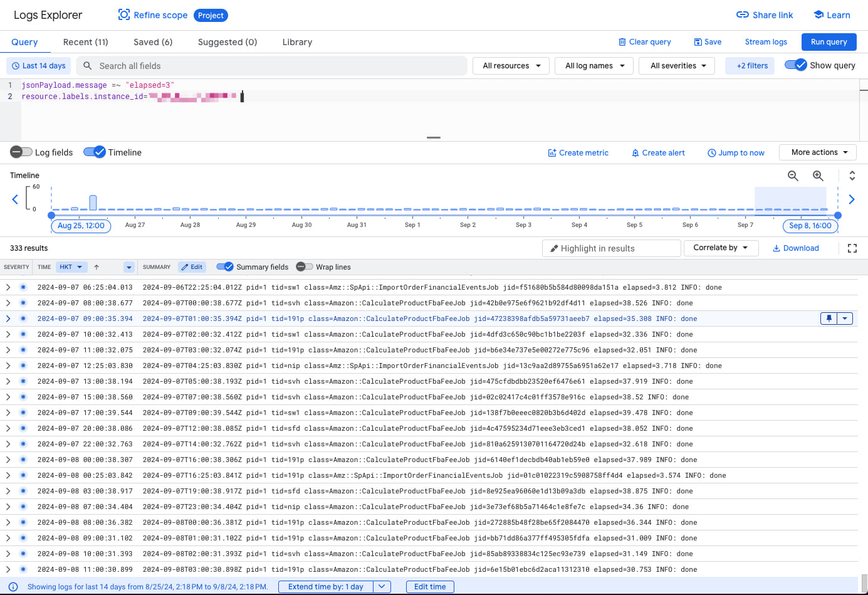Click the Share link chain icon
The width and height of the screenshot is (868, 595).
pos(743,15)
